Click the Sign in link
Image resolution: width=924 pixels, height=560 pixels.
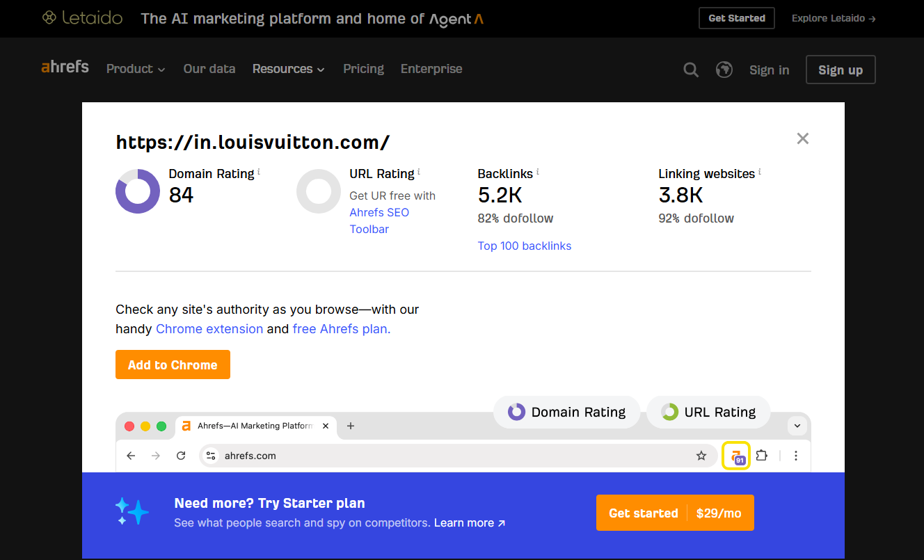[769, 70]
